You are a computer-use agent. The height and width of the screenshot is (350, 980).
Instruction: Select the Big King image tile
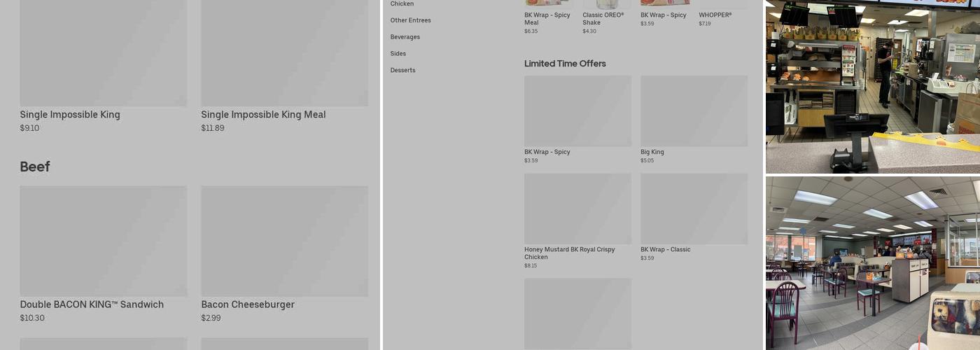coord(694,111)
